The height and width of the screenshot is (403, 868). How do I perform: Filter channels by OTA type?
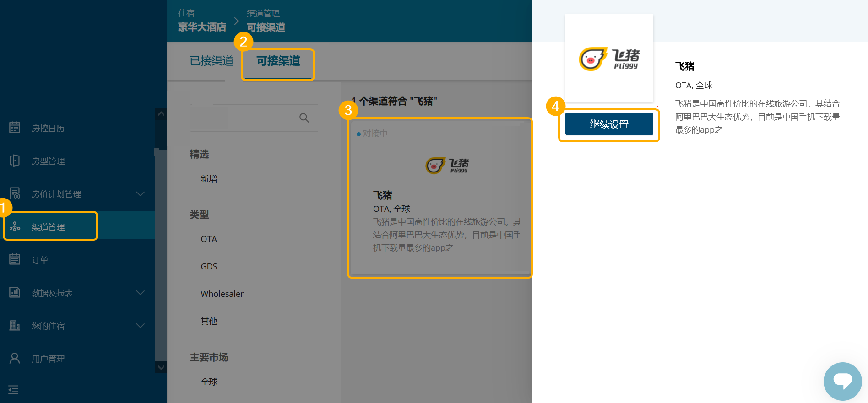[209, 239]
